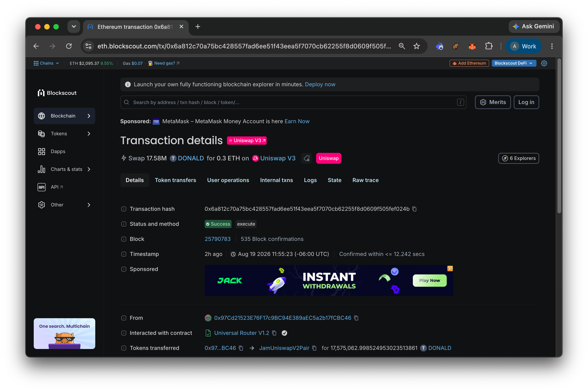Copy the Universal Router V1.2 address

tap(274, 333)
